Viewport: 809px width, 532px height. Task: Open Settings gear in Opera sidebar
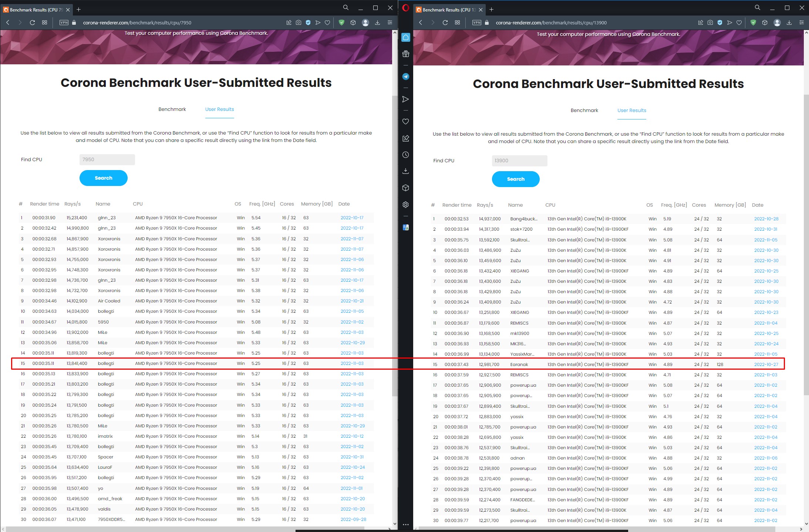[x=406, y=204]
